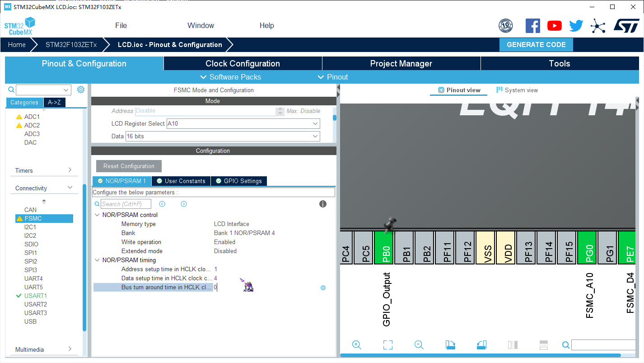
Task: Go to next parameter search result
Action: click(x=184, y=204)
